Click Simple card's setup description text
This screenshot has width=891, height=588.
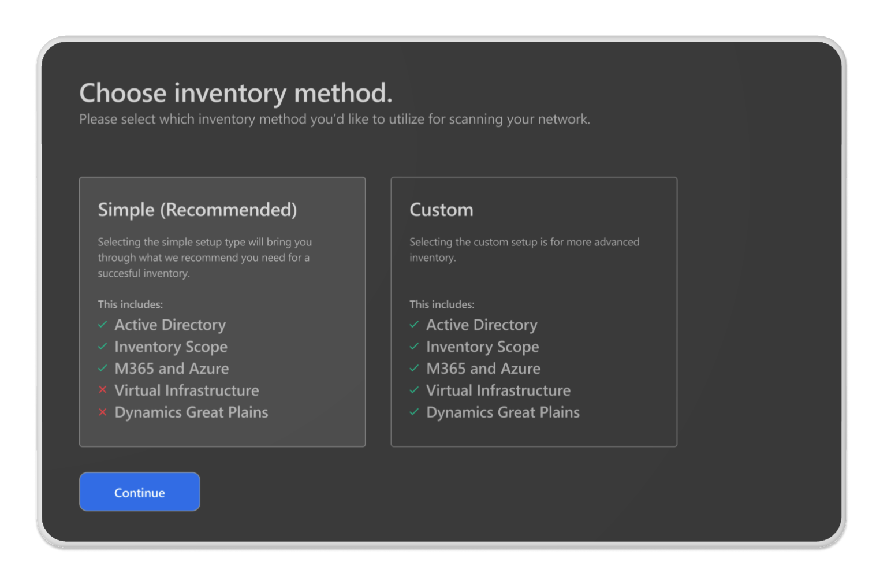(204, 258)
